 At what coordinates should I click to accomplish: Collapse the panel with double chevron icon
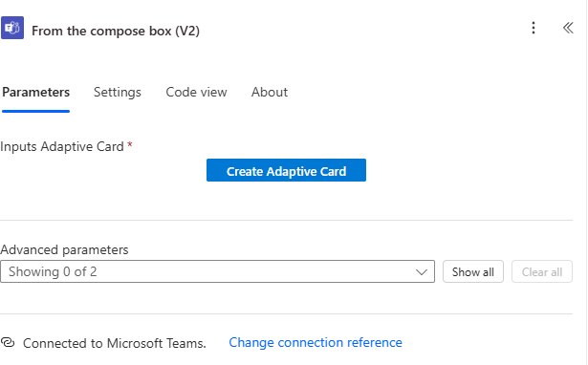tap(568, 28)
